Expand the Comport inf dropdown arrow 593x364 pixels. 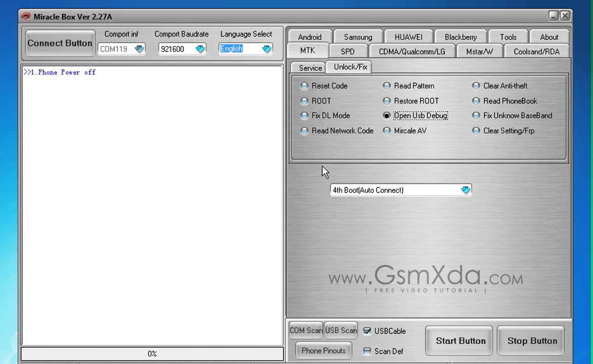(139, 49)
